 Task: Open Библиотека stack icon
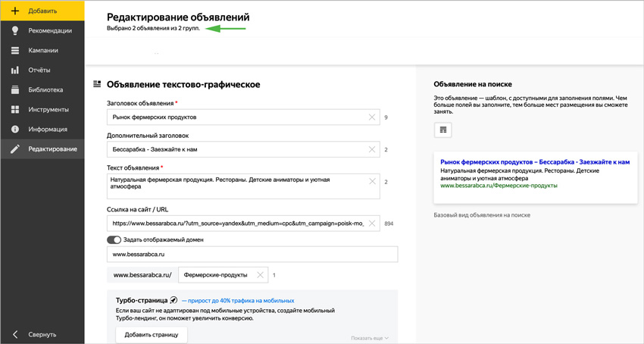15,89
